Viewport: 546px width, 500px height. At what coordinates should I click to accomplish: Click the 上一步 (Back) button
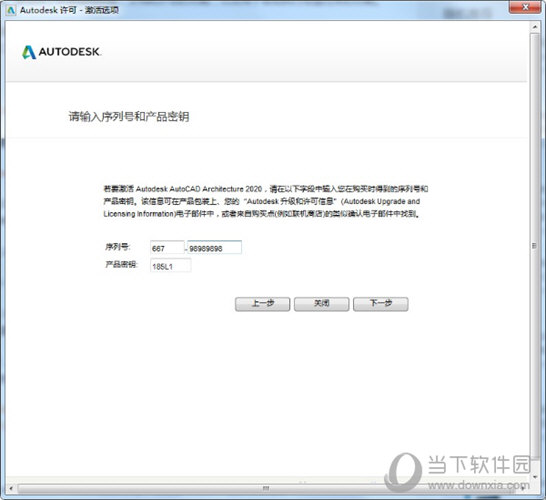(x=262, y=304)
